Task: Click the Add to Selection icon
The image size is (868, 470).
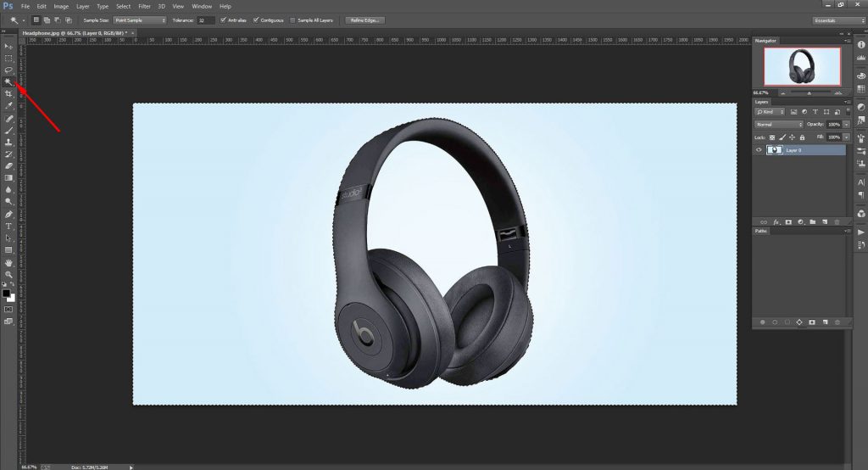Action: 47,20
